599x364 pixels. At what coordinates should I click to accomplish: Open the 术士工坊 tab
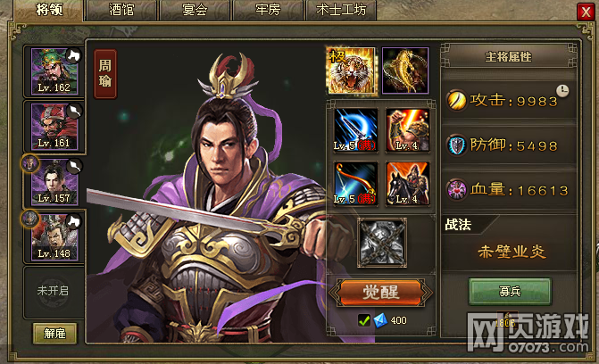(x=341, y=10)
